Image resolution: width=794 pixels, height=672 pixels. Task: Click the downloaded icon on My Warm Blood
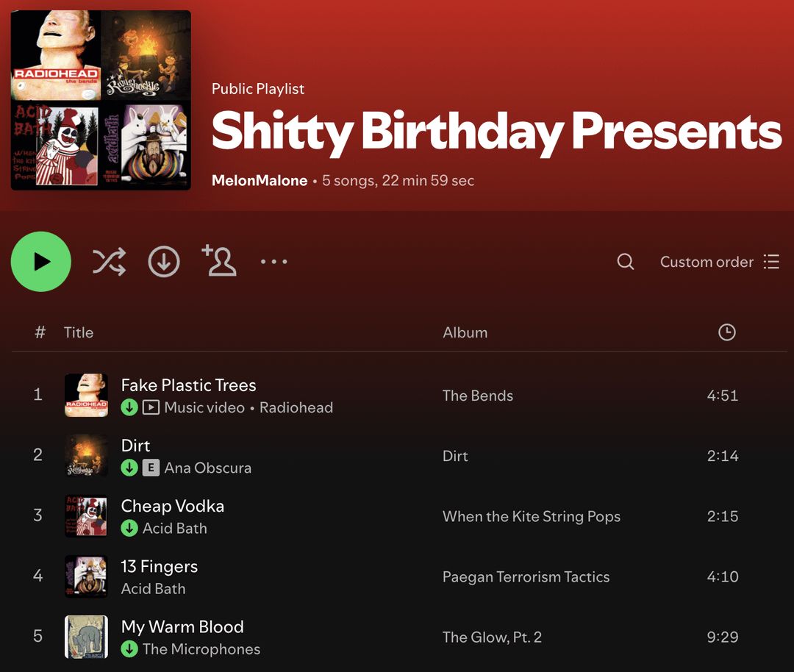click(x=129, y=648)
